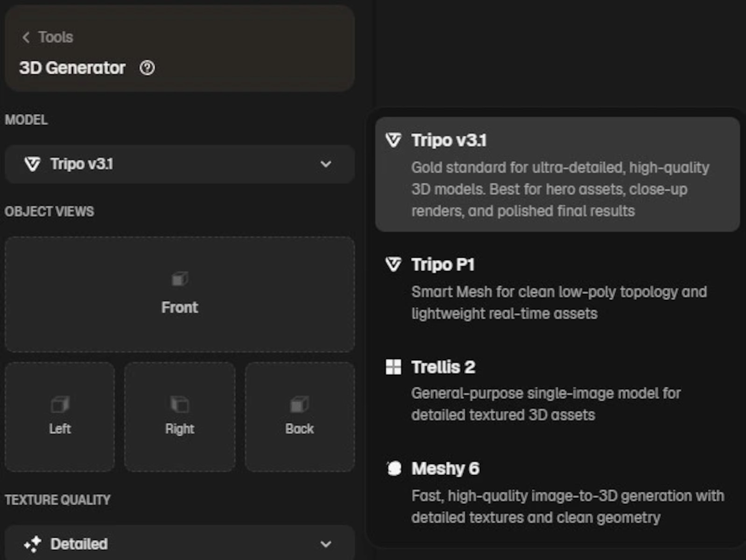Click the back chevron beside Tools
Screen dimensions: 746x560
coord(26,37)
